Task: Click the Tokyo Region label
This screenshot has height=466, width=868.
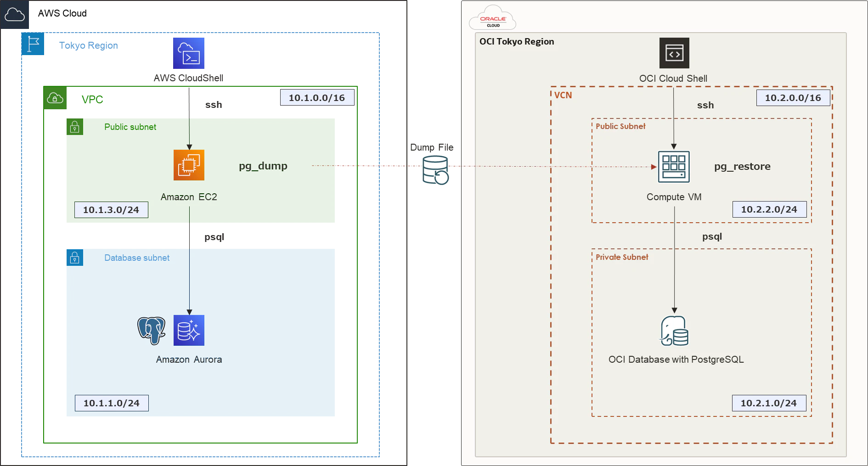Action: tap(89, 45)
